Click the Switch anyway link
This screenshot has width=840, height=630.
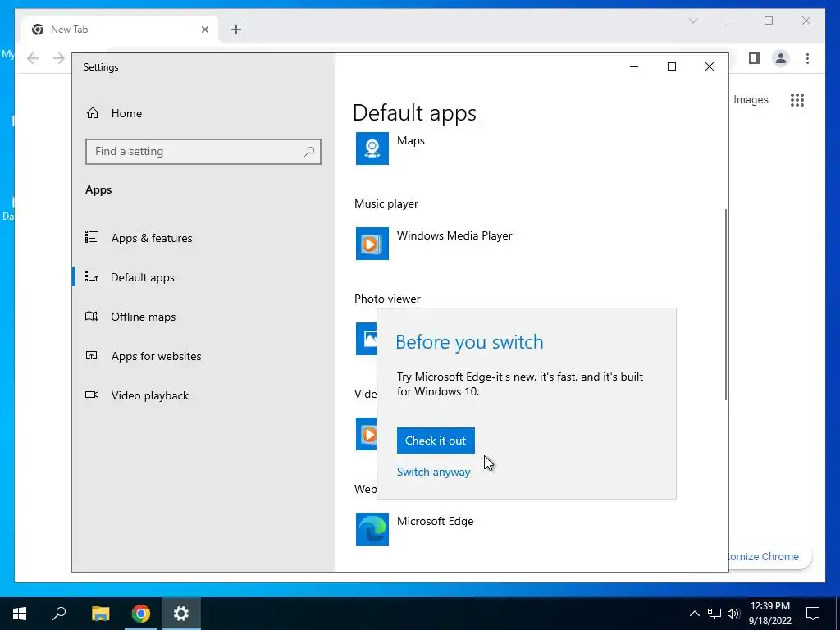tap(433, 472)
